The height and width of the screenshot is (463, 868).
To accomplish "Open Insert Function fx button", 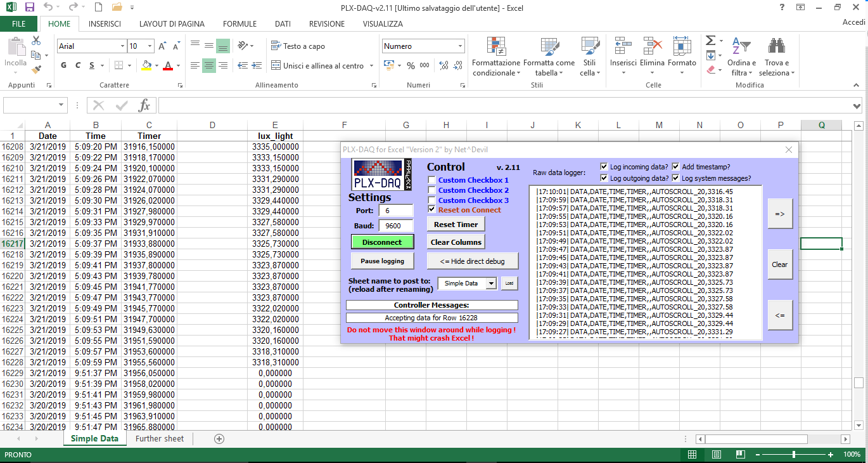I will (144, 105).
